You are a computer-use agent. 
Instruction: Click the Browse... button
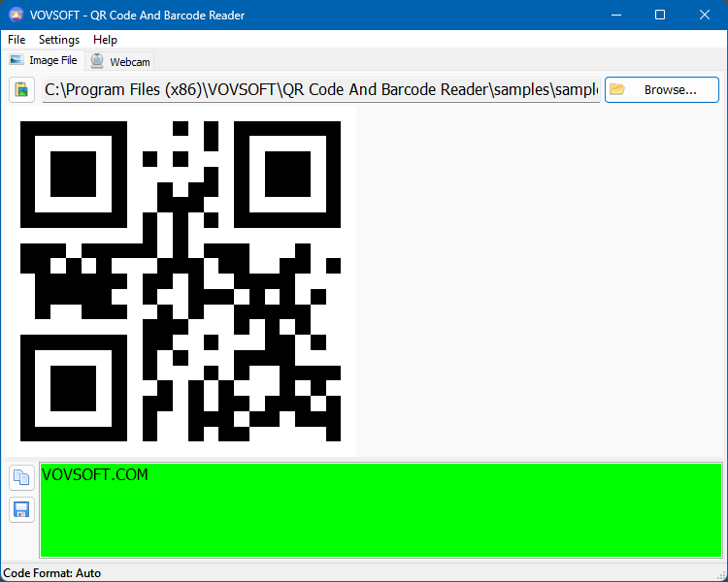[x=662, y=89]
